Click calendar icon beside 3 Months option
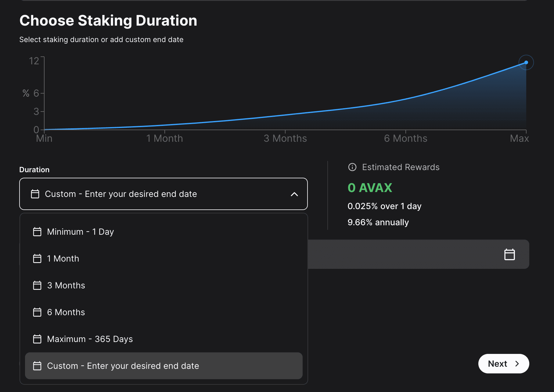554x392 pixels. pyautogui.click(x=37, y=285)
